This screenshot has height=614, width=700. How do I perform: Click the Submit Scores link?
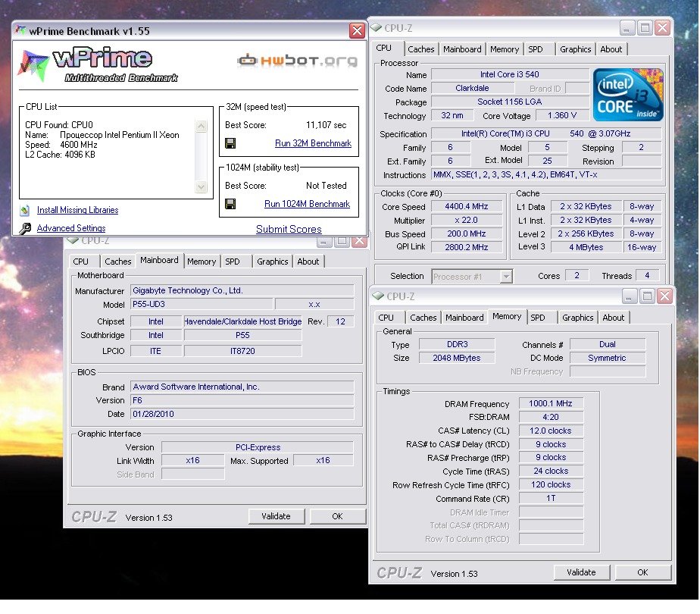click(289, 229)
